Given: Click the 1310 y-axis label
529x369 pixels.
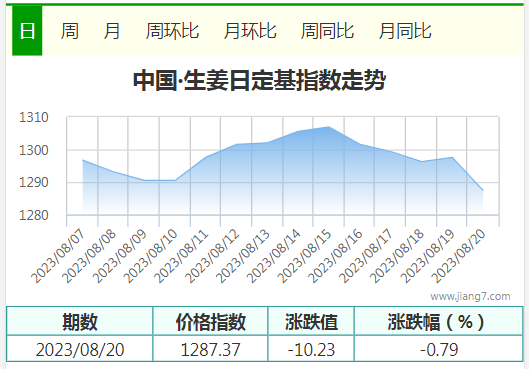Looking at the screenshot, I should click(x=34, y=117).
